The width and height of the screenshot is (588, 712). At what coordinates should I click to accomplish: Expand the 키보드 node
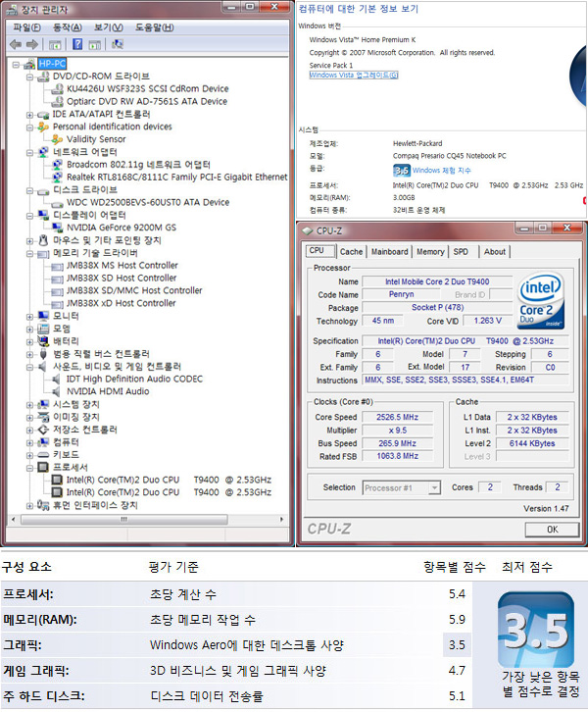29,455
